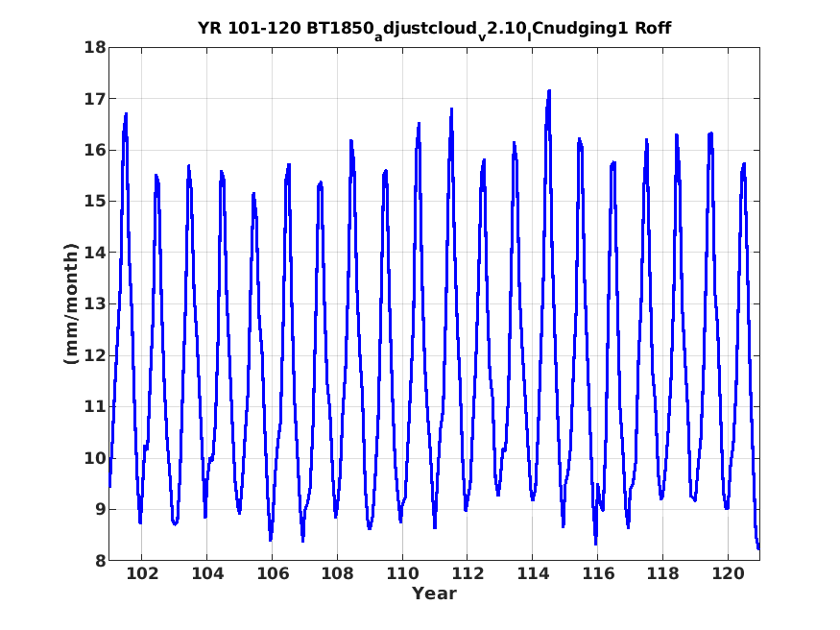Click x-axis tick label 102
This screenshot has width=840, height=630.
coord(142,573)
